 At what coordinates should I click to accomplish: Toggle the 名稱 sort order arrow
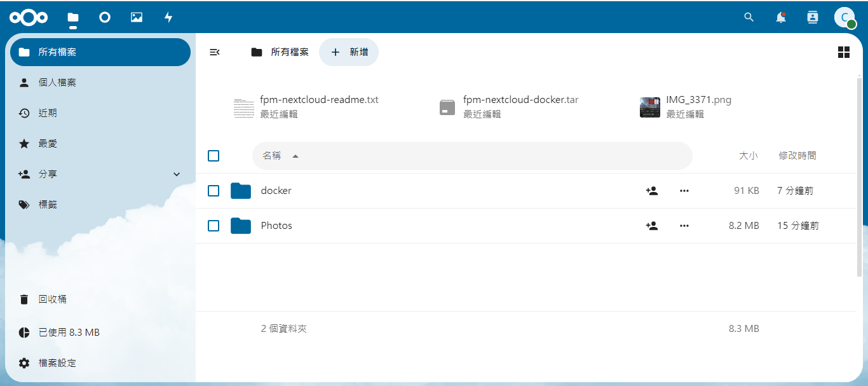(295, 155)
